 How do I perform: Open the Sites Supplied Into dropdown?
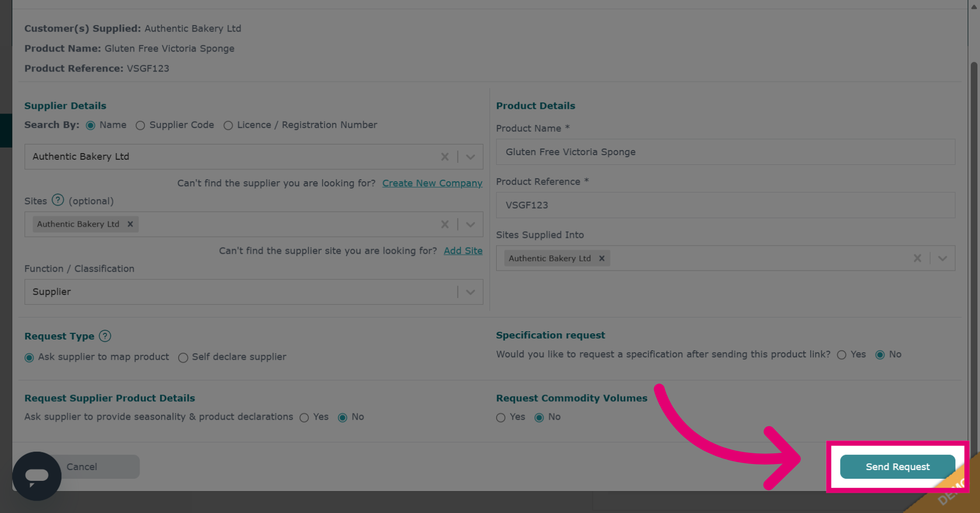pyautogui.click(x=942, y=258)
